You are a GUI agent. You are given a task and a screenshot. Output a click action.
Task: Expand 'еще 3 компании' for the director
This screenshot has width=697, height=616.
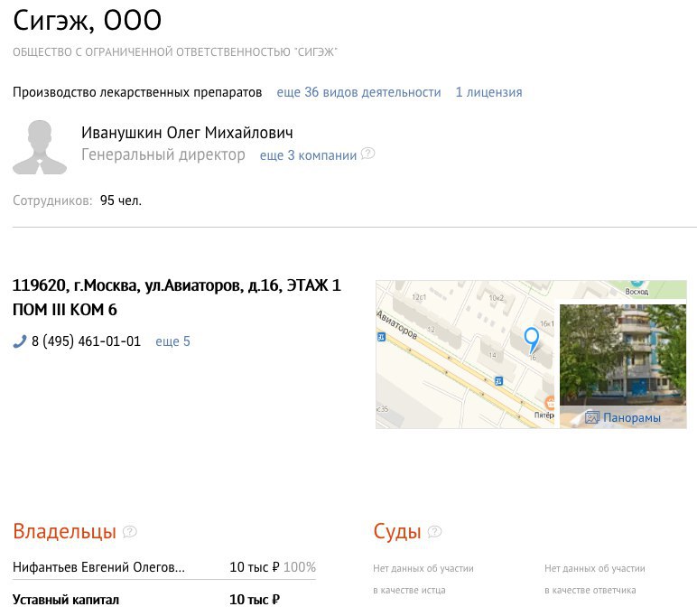coord(308,155)
